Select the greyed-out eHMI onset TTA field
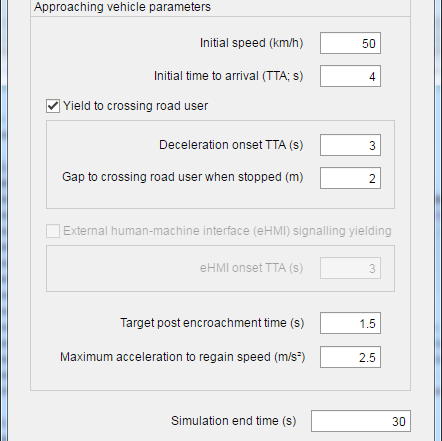The width and height of the screenshot is (442, 441). (x=350, y=268)
